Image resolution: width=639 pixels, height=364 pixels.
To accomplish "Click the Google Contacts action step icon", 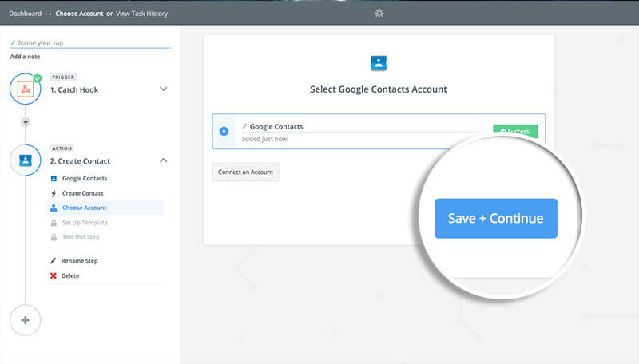I will (26, 160).
